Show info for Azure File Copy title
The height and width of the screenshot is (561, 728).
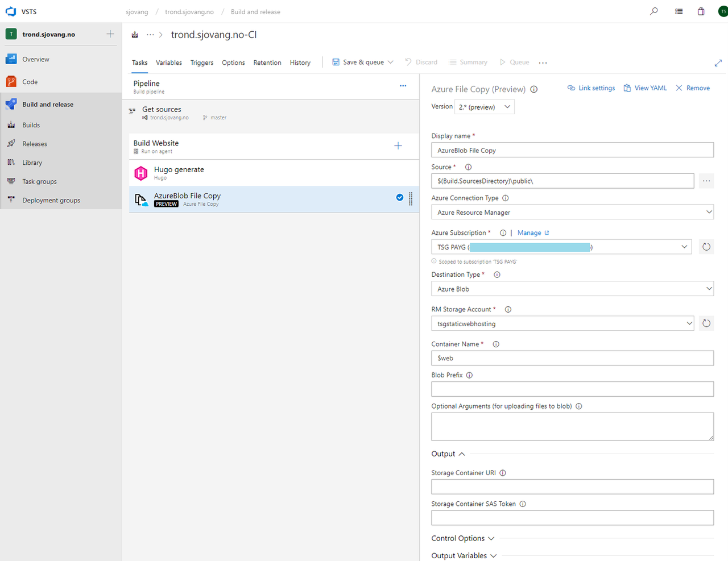tap(534, 89)
